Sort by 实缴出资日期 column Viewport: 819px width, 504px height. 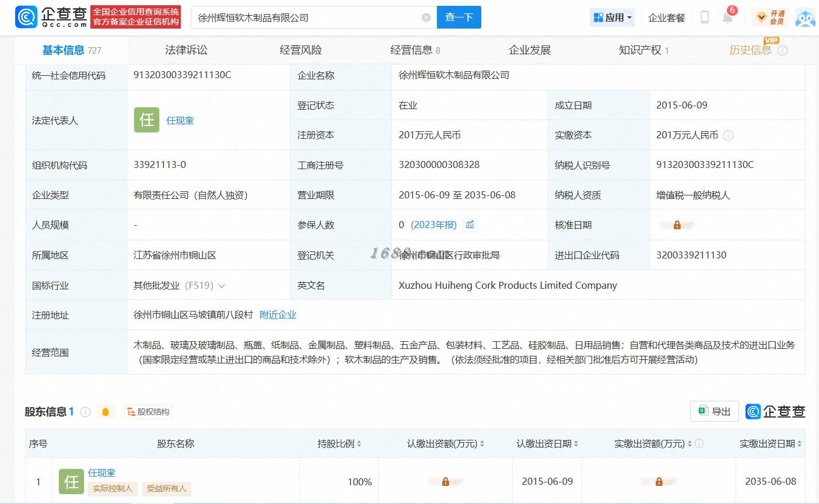pos(799,444)
